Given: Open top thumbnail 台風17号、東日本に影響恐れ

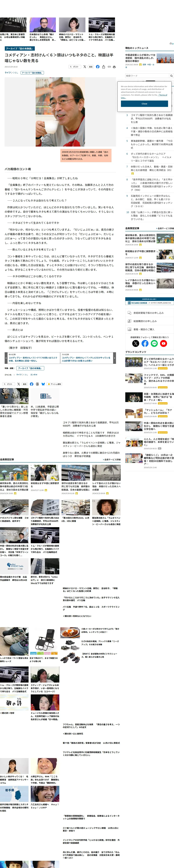Looking at the screenshot, I should (13, 25).
